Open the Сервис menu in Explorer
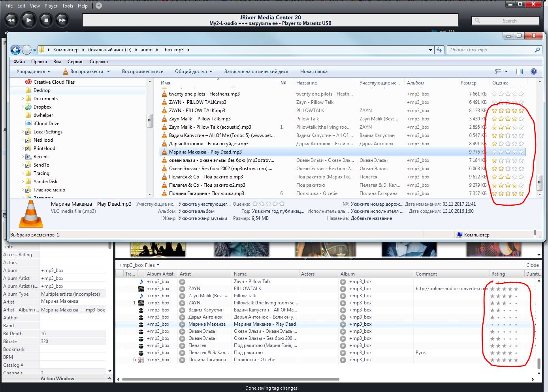This screenshot has width=548, height=392. click(75, 62)
